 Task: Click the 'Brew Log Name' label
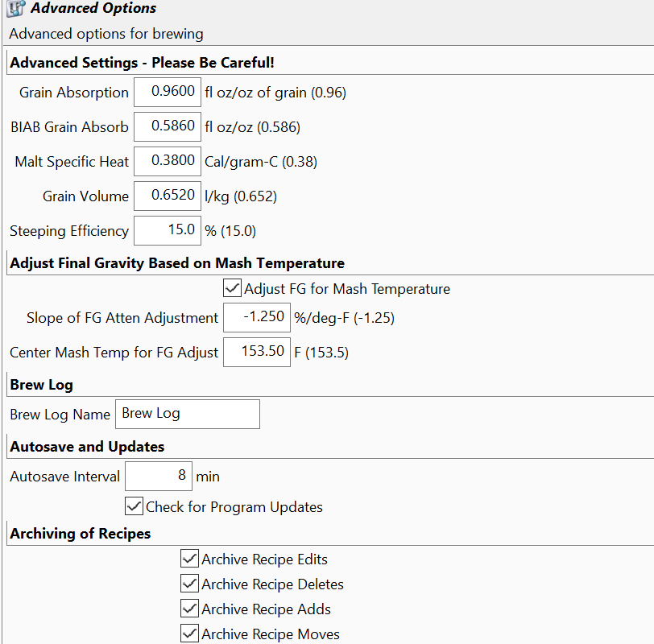click(60, 415)
